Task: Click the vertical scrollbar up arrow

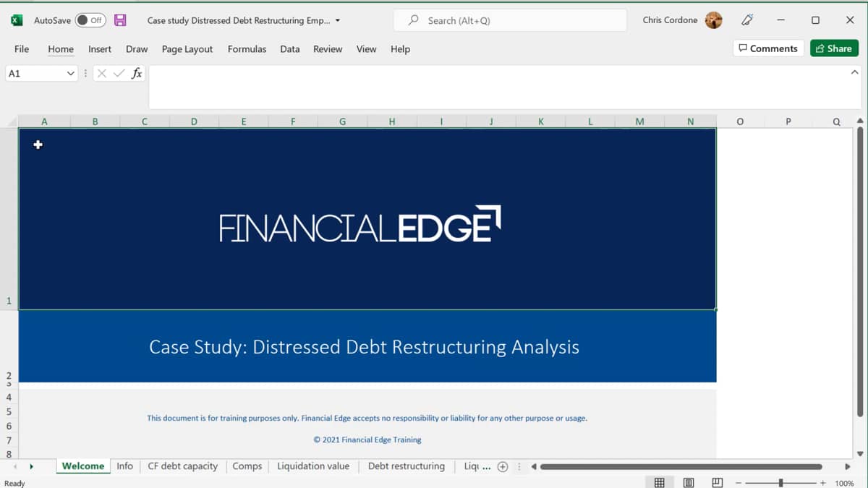Action: pyautogui.click(x=860, y=121)
